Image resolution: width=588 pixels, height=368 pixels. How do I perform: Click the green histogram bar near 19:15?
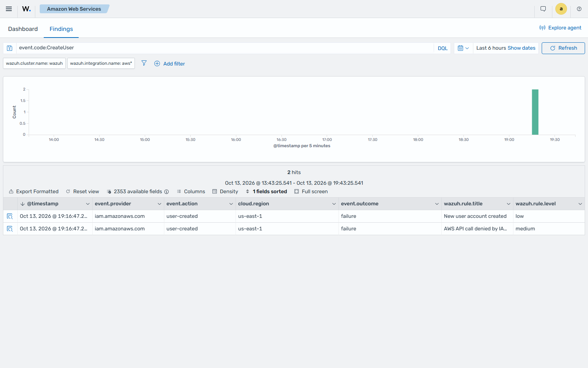pyautogui.click(x=535, y=112)
